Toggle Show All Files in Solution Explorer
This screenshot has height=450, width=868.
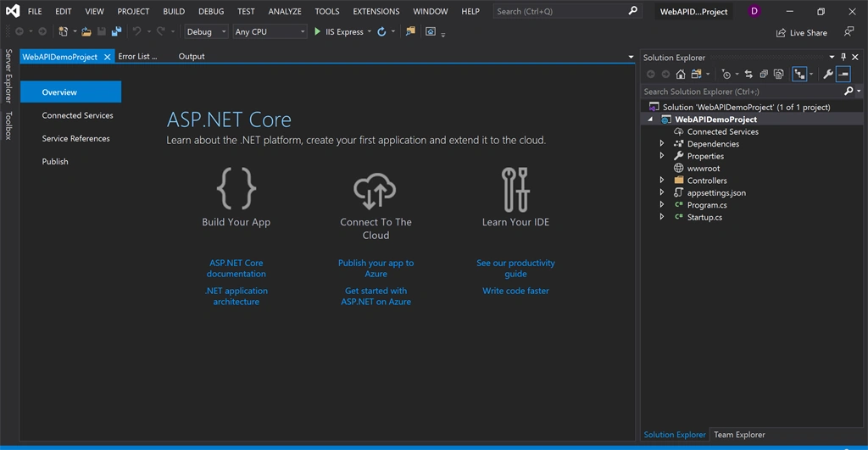[778, 75]
